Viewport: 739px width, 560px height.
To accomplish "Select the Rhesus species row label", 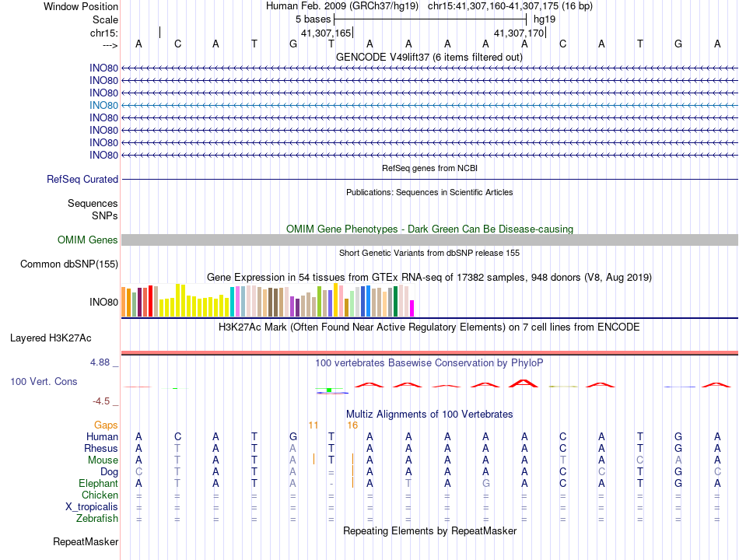I will pyautogui.click(x=101, y=448).
